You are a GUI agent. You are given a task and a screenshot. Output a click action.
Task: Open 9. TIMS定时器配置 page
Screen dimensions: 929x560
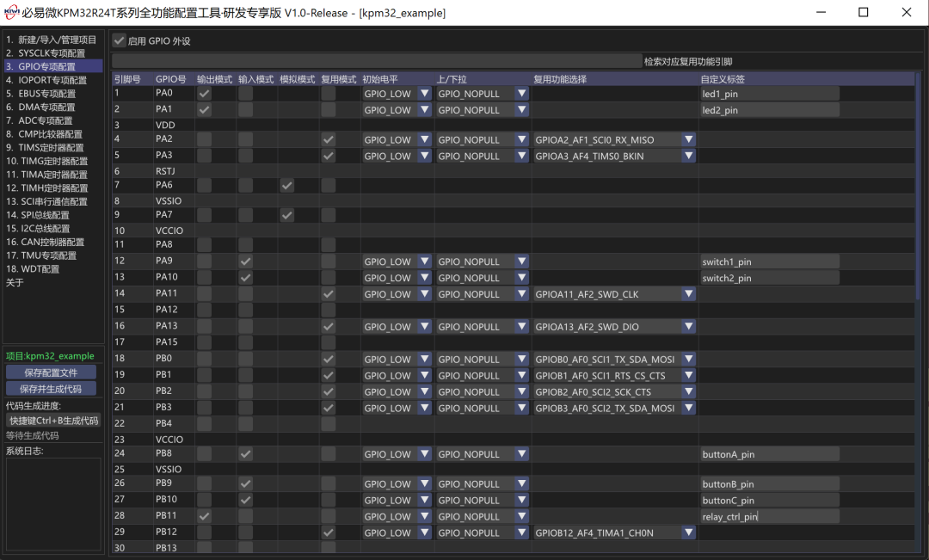click(52, 148)
